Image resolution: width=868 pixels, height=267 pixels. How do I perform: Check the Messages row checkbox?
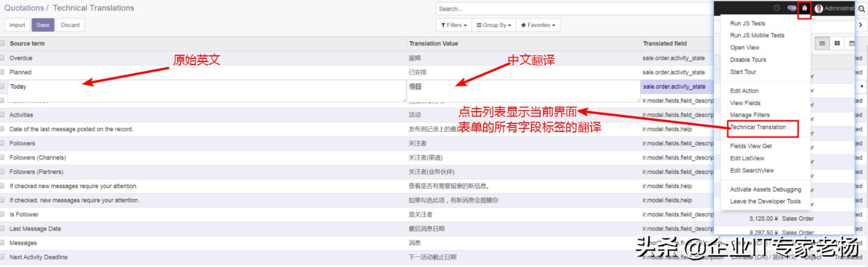pyautogui.click(x=2, y=242)
